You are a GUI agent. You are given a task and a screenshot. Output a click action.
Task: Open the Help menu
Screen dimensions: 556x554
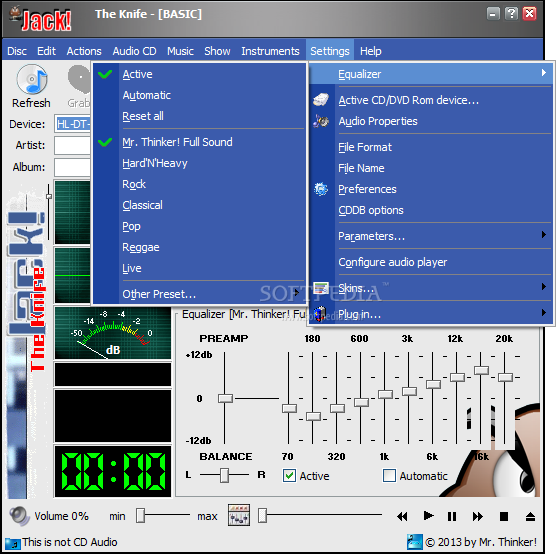[x=371, y=51]
